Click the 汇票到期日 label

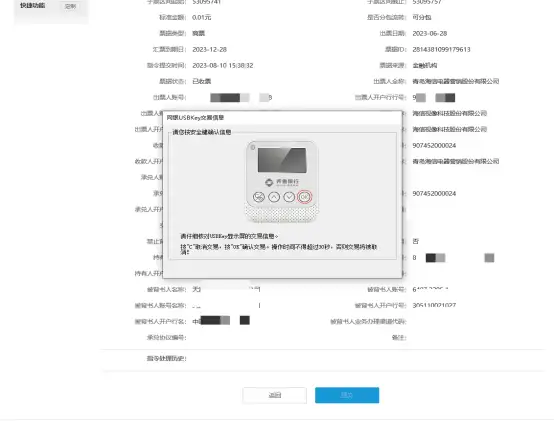(170, 49)
